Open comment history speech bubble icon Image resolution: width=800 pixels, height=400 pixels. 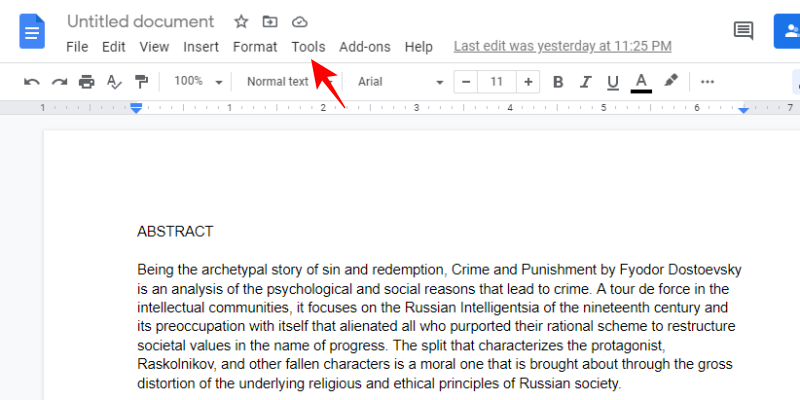743,30
